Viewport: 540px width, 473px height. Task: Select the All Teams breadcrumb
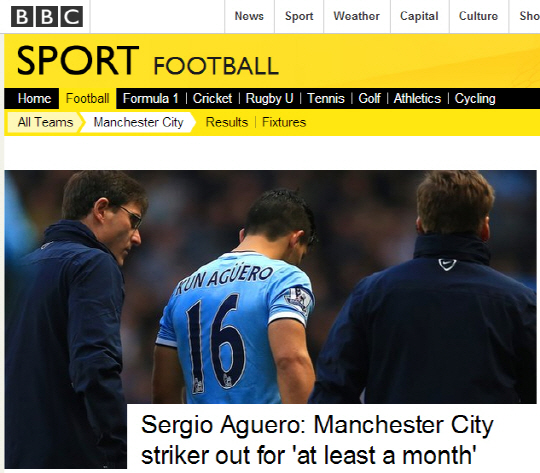[x=45, y=122]
